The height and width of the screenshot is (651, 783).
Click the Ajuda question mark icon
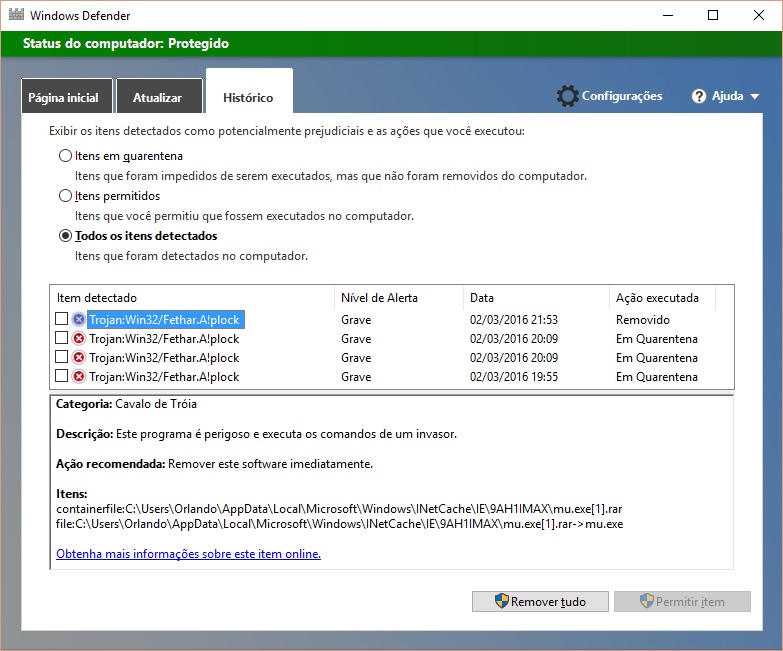tap(700, 96)
